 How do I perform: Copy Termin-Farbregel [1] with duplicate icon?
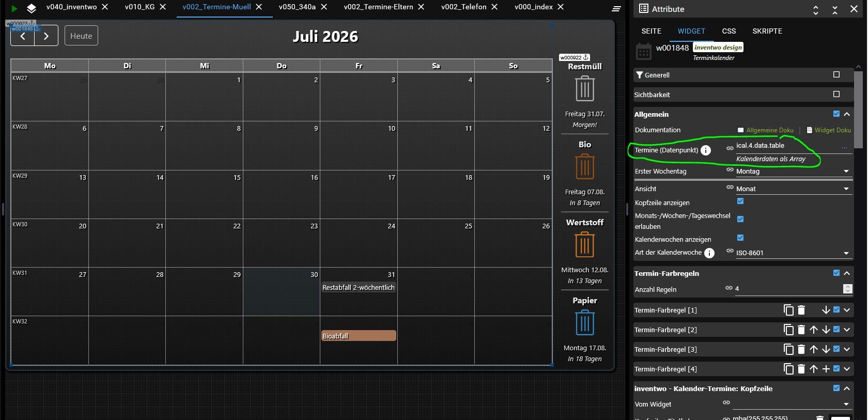pyautogui.click(x=788, y=310)
